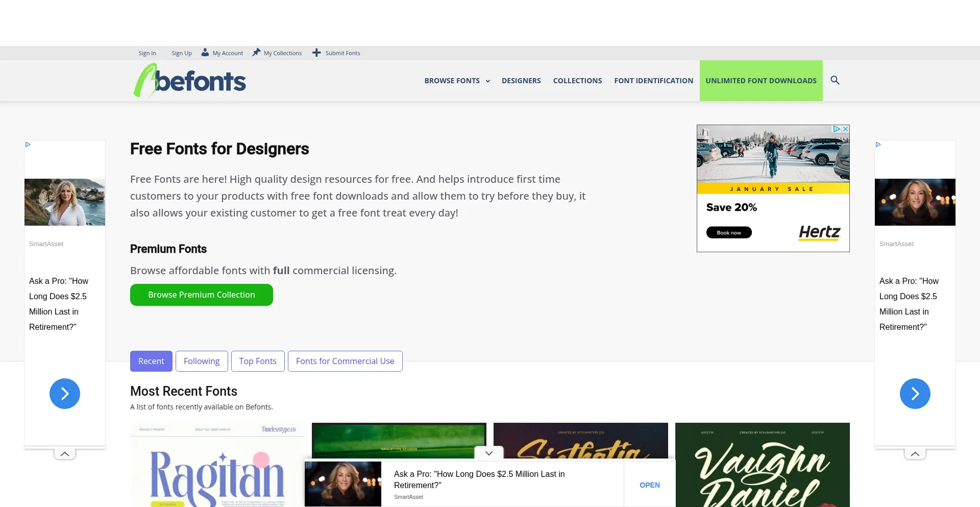
Task: Switch to the Following tab
Action: pos(202,361)
